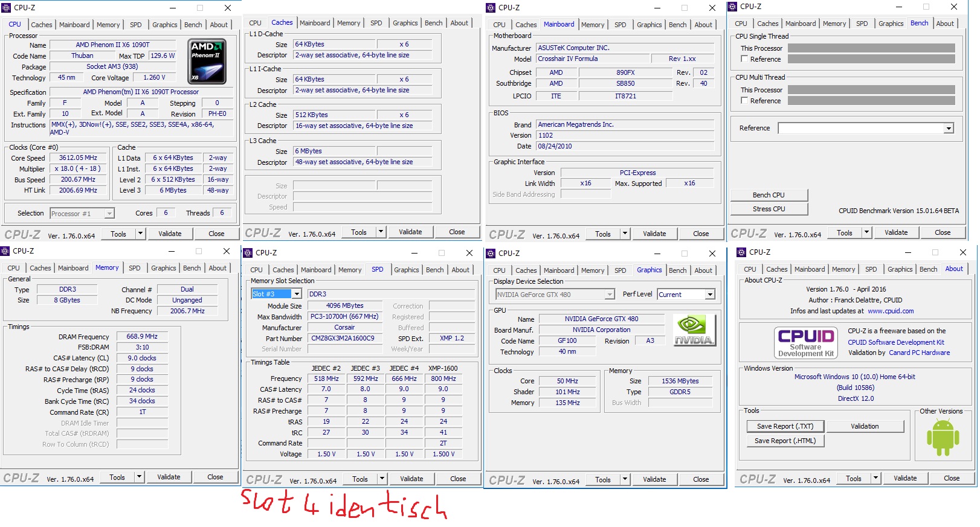Enable Reference checkbox under CPU Single Thread
The image size is (980, 527).
[744, 59]
